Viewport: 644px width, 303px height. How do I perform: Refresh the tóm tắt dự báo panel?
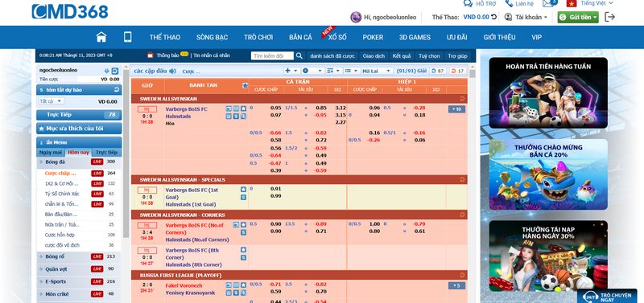coord(117,90)
